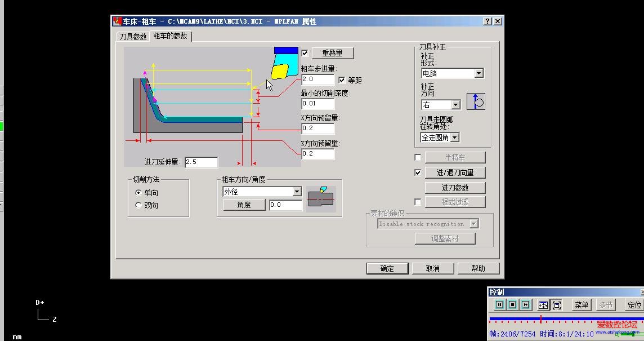Click the fast-forward step icon
The width and height of the screenshot is (644, 341).
(526, 304)
